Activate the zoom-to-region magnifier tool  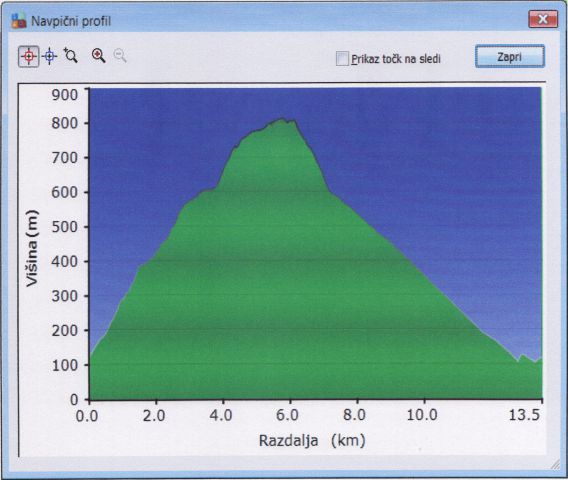[x=70, y=55]
